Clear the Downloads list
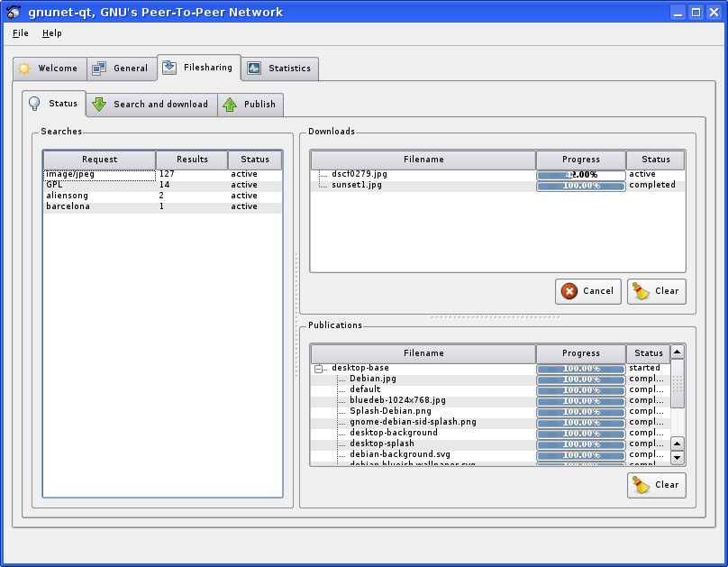This screenshot has width=728, height=567. (656, 291)
